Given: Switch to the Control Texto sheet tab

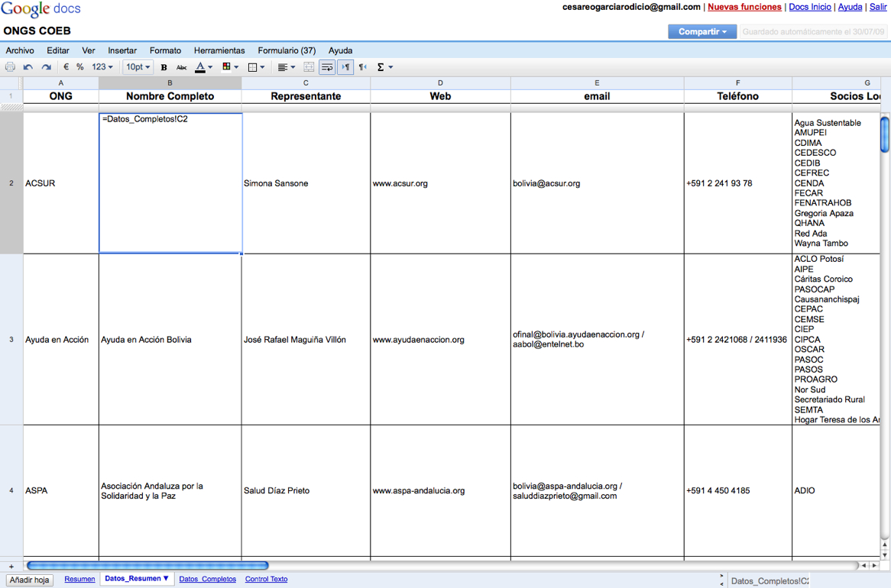Looking at the screenshot, I should pyautogui.click(x=266, y=579).
